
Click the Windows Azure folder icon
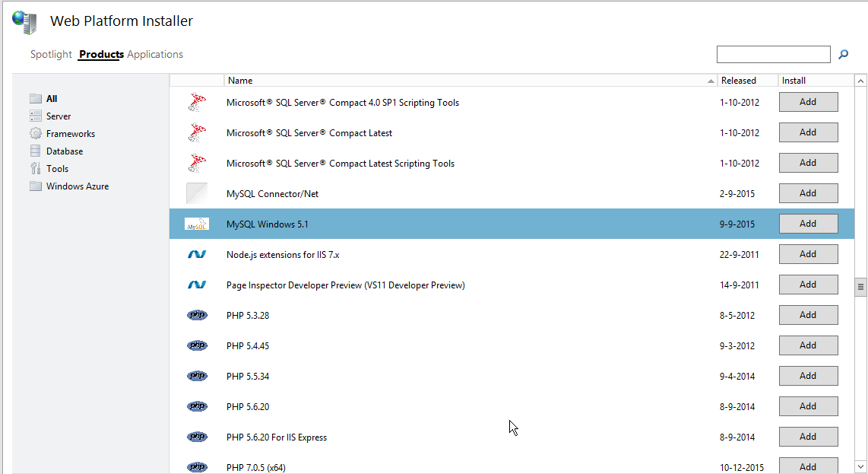(x=36, y=186)
